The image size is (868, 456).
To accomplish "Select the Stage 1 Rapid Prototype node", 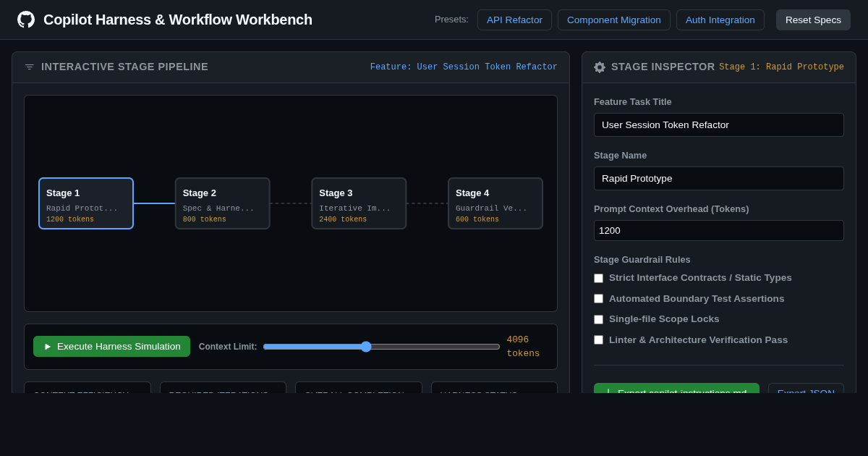I will pos(86,203).
